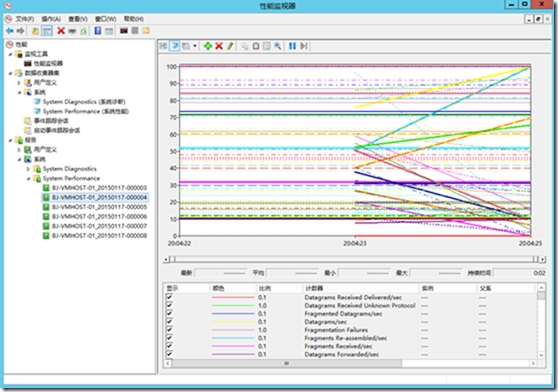Click the View Current Activity icon in the graph toolbar
Screen dimensions: 558x392
coord(163,46)
